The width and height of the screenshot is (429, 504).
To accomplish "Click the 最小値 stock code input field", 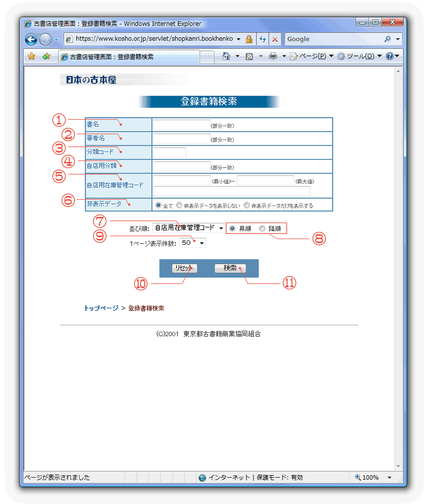I will pyautogui.click(x=182, y=180).
